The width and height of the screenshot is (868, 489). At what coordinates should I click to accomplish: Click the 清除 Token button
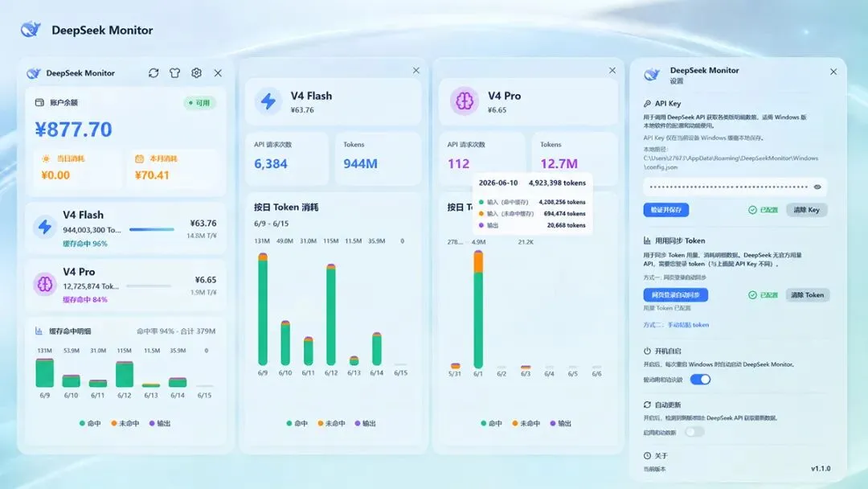[x=807, y=295]
